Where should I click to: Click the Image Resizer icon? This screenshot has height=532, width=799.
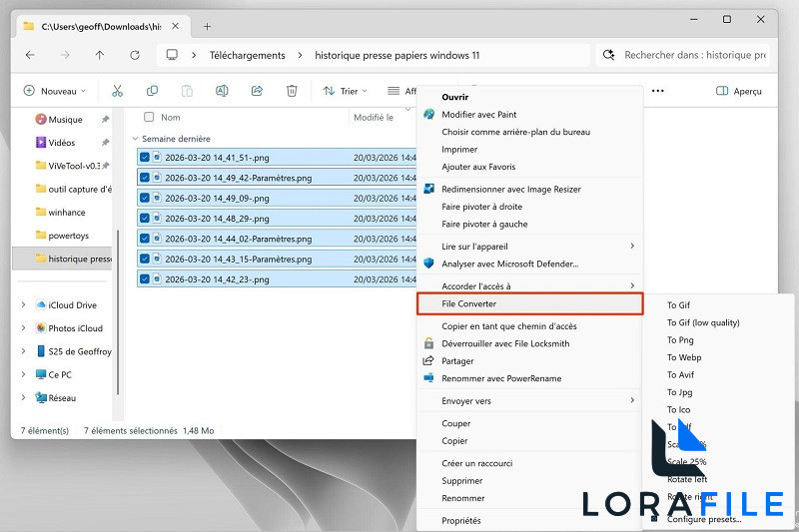[x=428, y=189]
